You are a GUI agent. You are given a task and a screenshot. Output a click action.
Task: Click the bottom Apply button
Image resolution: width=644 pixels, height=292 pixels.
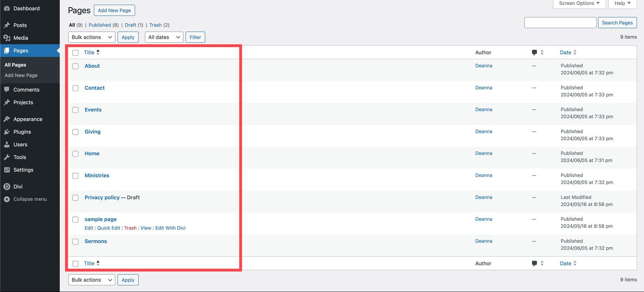128,280
